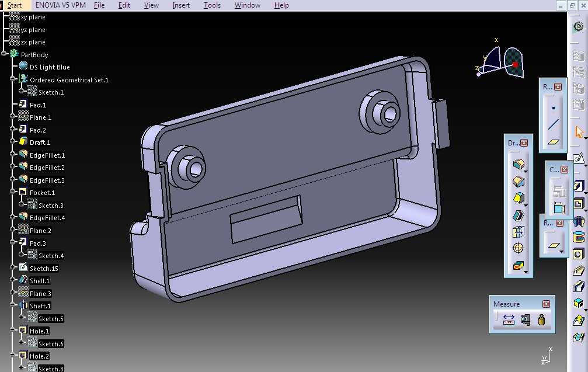Click the Constraint icon in the C... toolbar
This screenshot has width=588, height=372.
559,207
